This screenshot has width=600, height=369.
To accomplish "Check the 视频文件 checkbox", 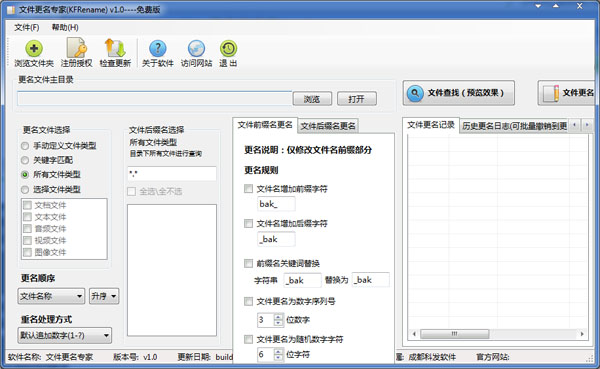I will pyautogui.click(x=27, y=240).
